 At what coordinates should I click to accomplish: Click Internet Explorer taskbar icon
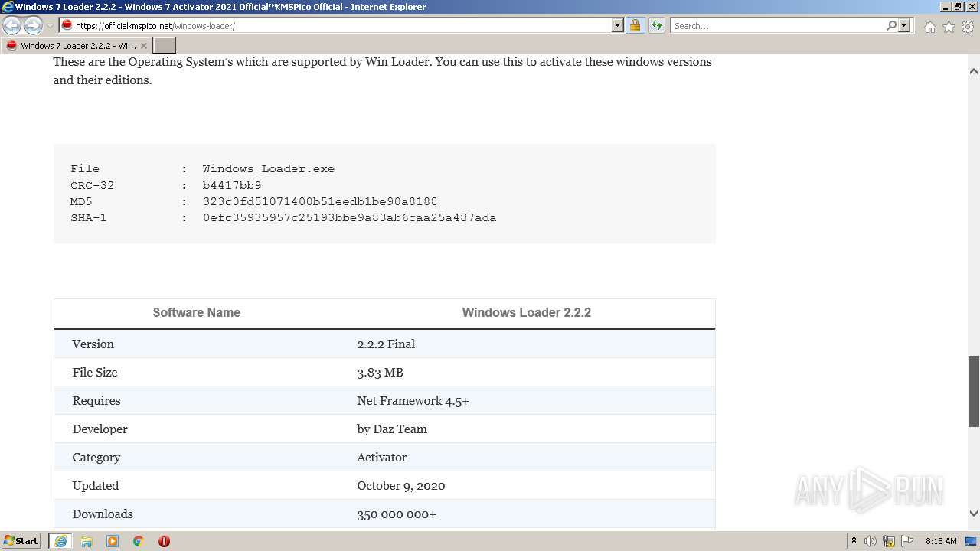click(60, 541)
